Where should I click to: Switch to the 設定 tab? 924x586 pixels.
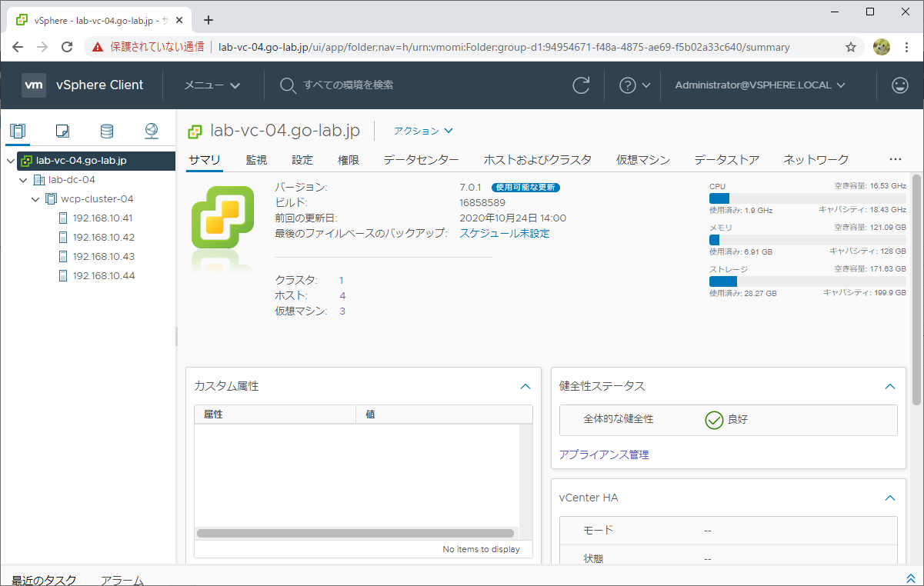302,160
